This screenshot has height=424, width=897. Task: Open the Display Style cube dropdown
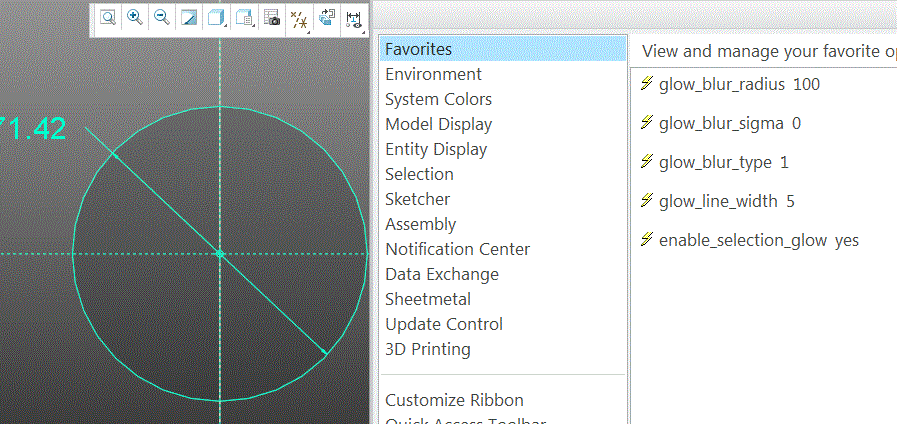coord(216,18)
